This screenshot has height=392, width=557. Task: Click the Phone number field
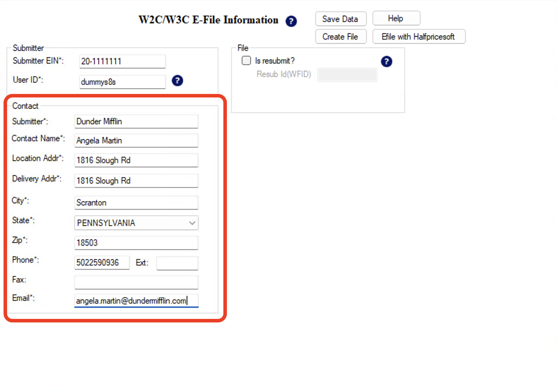click(102, 263)
